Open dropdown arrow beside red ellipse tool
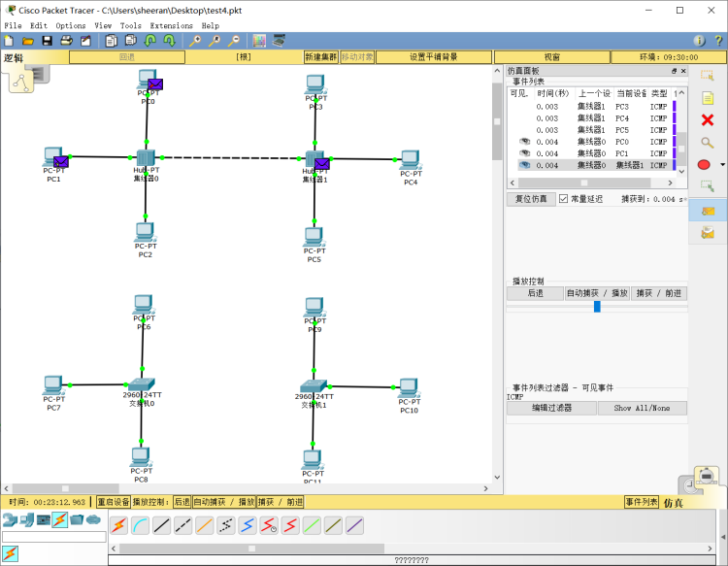The width and height of the screenshot is (728, 566). click(722, 164)
